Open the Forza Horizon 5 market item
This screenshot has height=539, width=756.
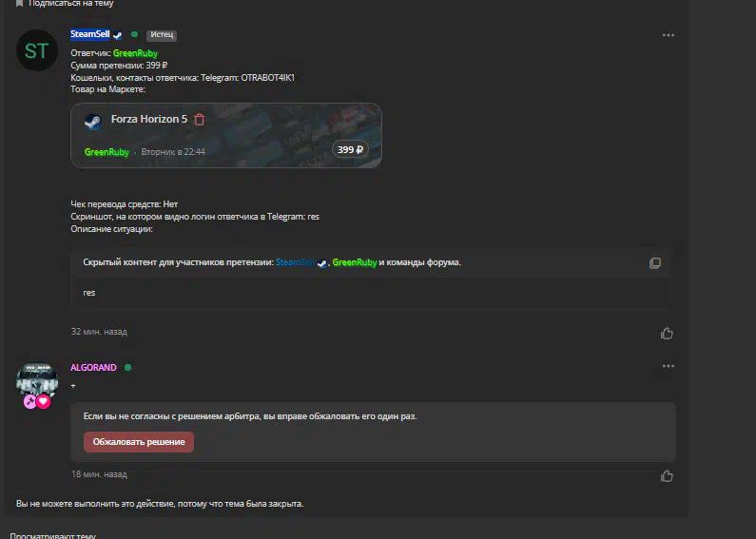tap(149, 119)
